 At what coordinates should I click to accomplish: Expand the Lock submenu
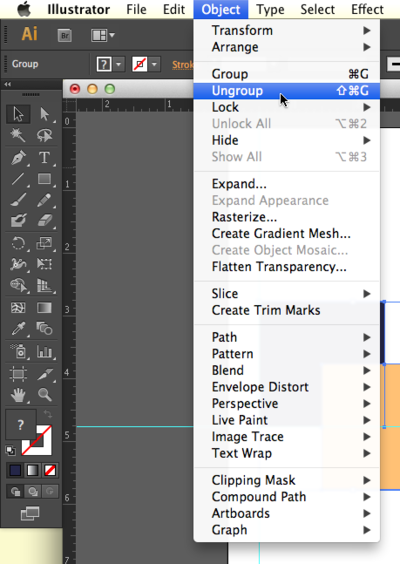point(287,107)
